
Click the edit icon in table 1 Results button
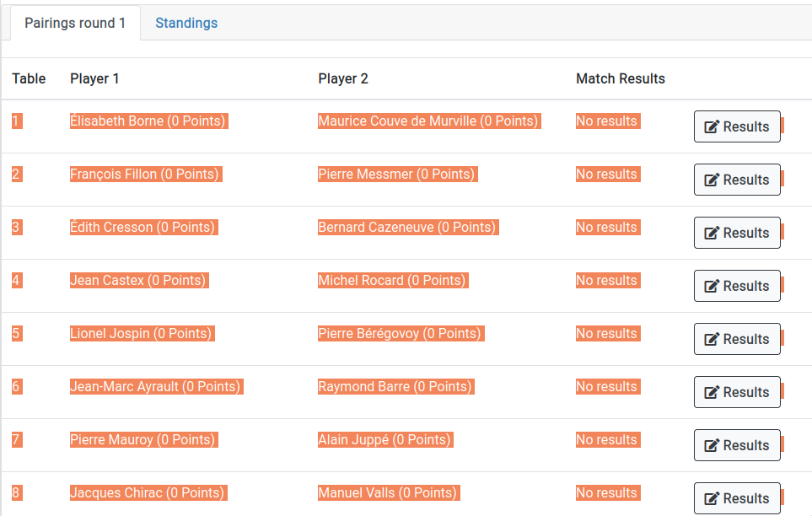[712, 127]
